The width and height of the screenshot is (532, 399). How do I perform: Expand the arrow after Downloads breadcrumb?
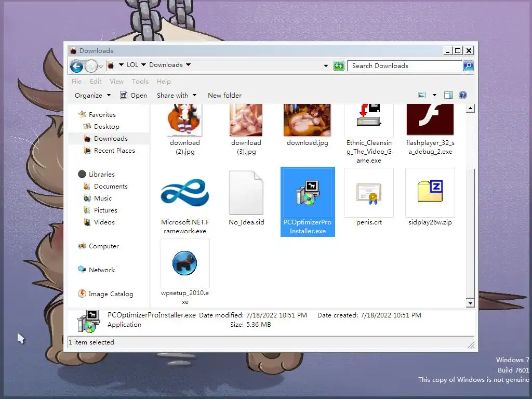click(x=188, y=65)
